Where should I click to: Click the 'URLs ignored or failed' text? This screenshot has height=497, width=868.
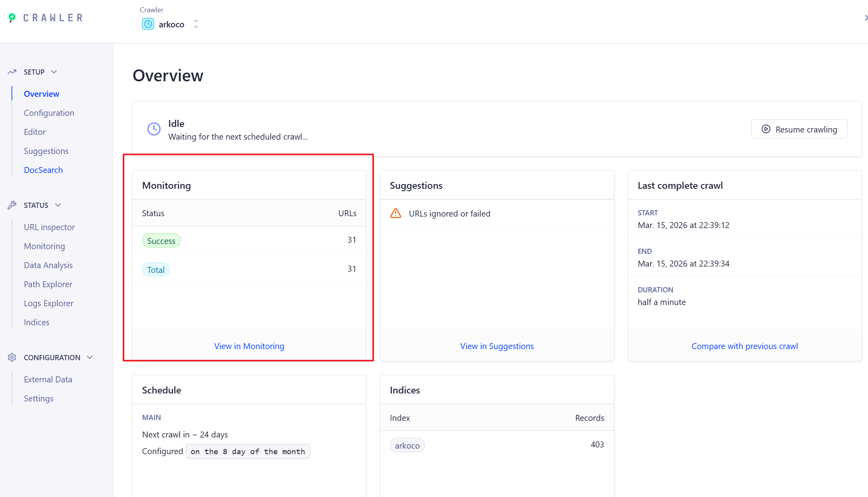pyautogui.click(x=450, y=214)
